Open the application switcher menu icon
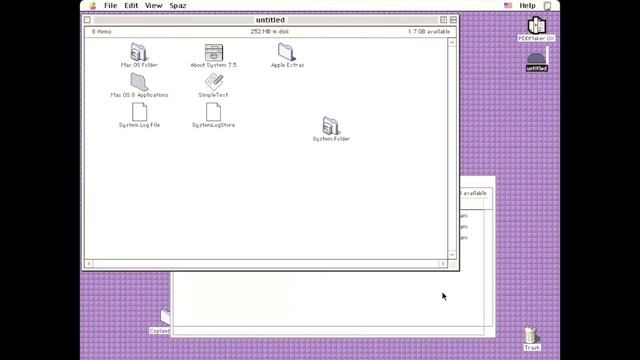Screen dimensions: 640x360 point(547,6)
